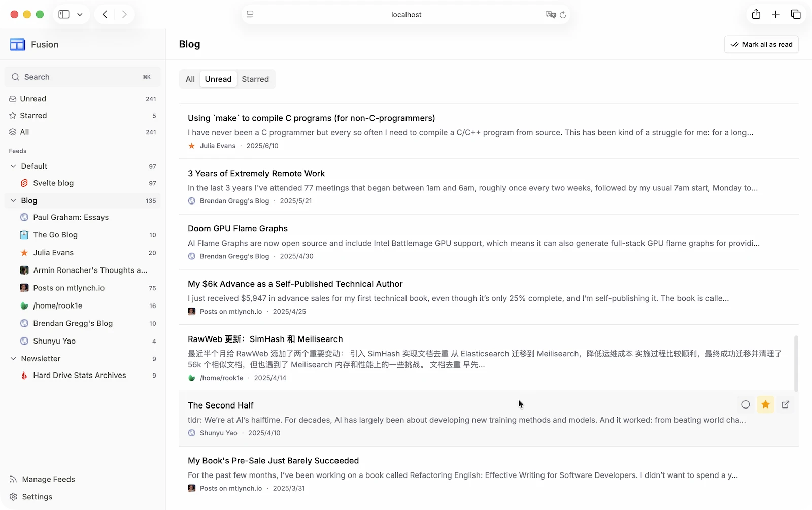This screenshot has height=510, width=812.
Task: Go back with the browser back arrow
Action: 105,14
